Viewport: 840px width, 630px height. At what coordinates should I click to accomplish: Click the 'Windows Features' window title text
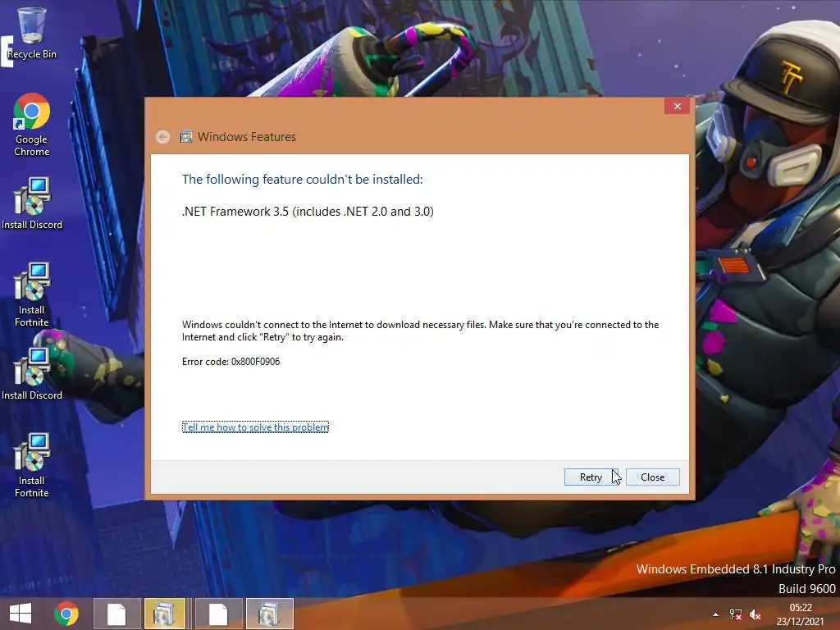(x=246, y=137)
